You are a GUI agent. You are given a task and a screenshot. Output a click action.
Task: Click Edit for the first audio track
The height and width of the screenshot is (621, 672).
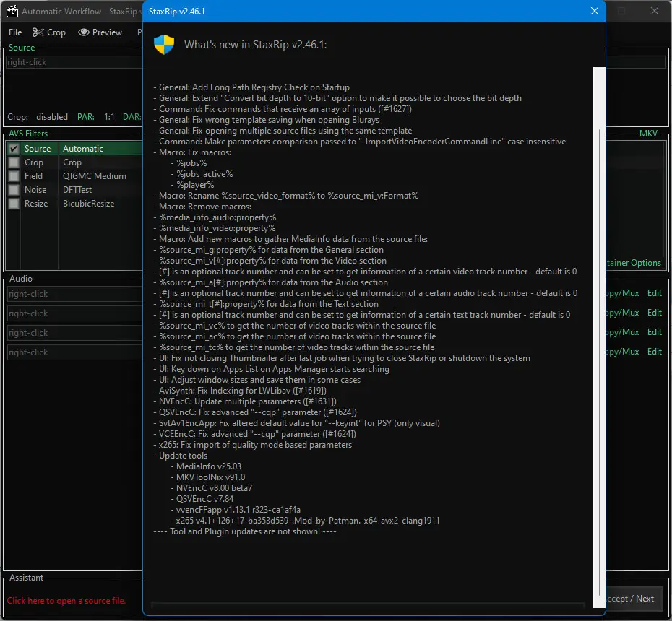coord(654,293)
